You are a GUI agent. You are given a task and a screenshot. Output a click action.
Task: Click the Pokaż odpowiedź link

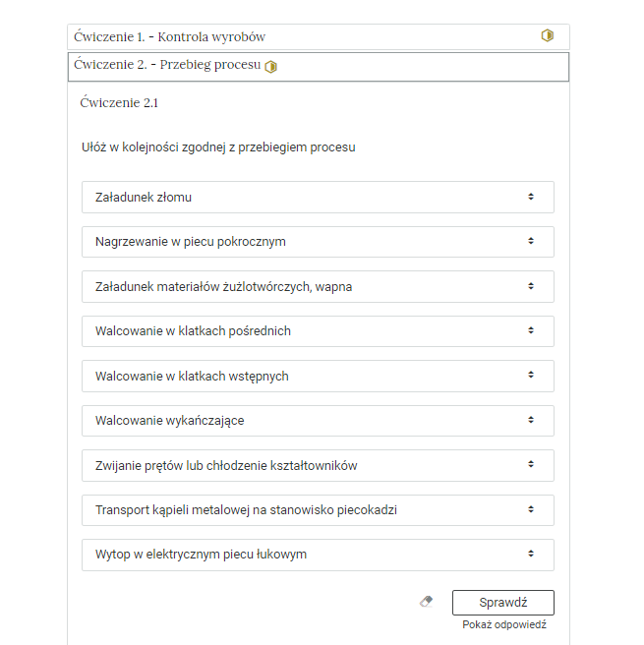pyautogui.click(x=503, y=624)
